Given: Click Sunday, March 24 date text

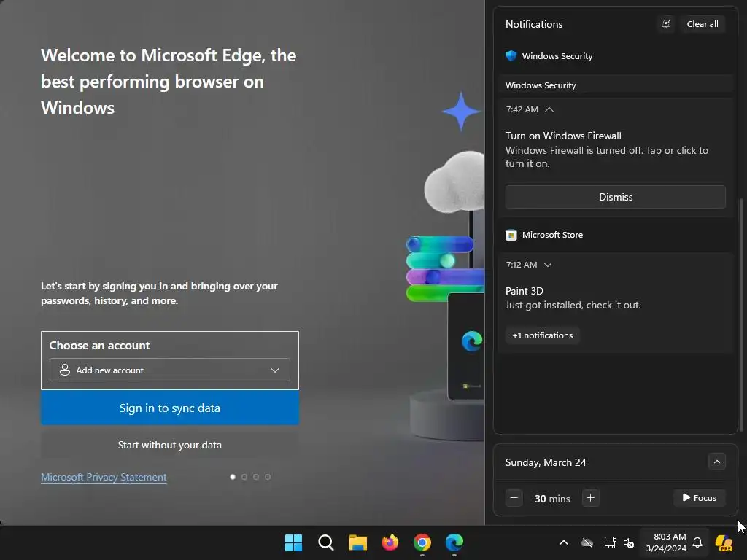Looking at the screenshot, I should tap(546, 462).
